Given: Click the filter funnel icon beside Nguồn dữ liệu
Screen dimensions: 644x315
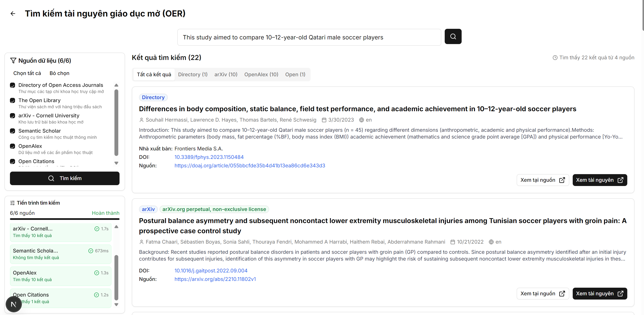Looking at the screenshot, I should point(13,61).
